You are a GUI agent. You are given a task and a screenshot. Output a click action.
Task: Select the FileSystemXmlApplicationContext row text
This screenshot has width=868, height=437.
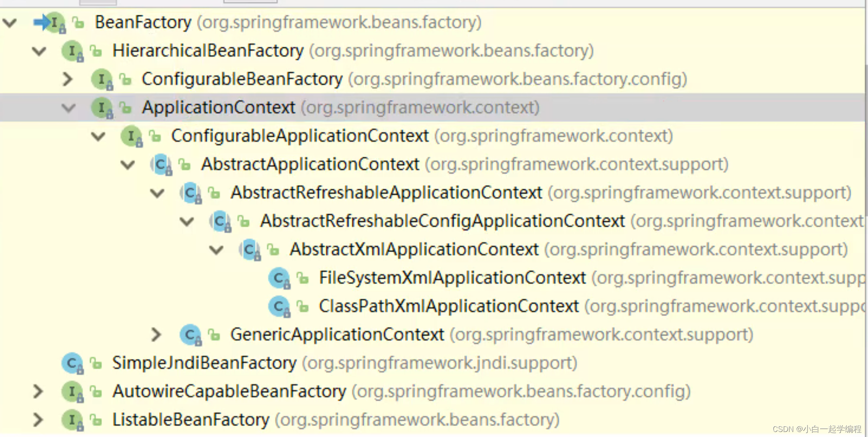[x=592, y=278]
